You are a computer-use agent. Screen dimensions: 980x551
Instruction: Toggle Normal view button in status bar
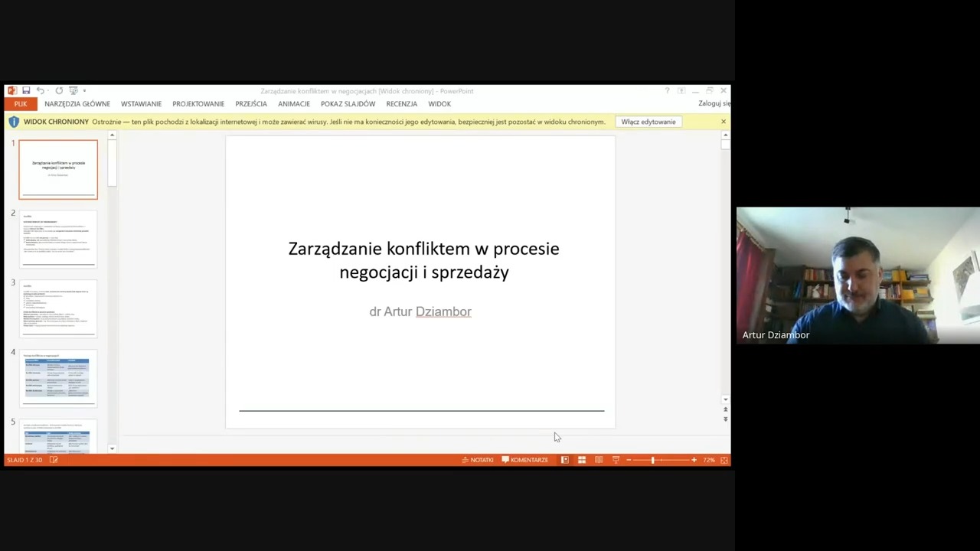[x=565, y=460]
